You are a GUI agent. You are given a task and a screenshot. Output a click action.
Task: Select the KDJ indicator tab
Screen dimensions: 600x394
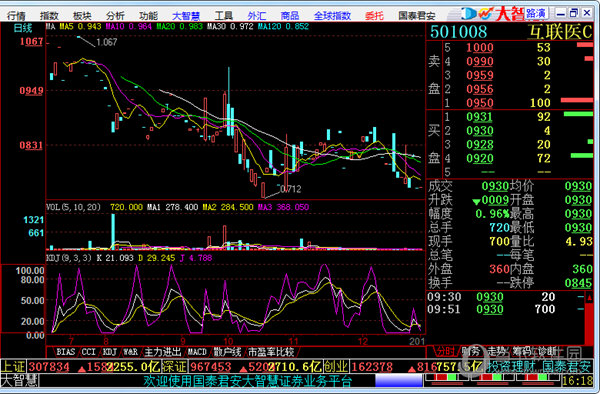(109, 352)
